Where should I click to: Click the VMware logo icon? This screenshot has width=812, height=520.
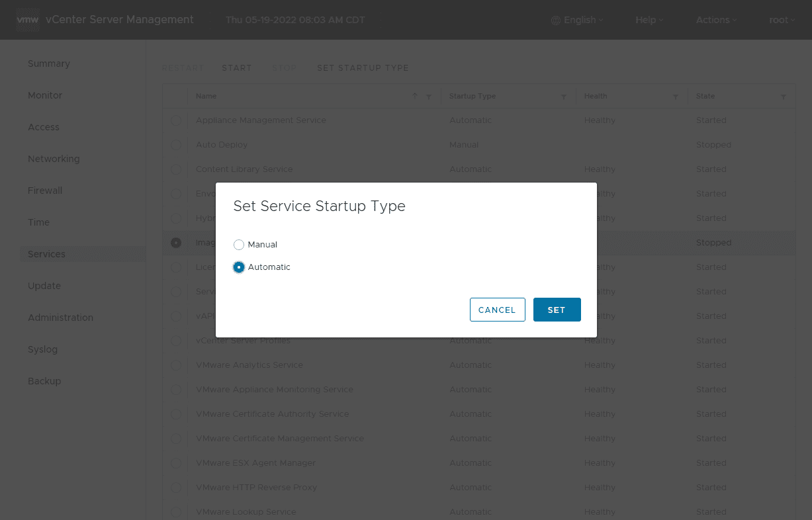coord(28,20)
